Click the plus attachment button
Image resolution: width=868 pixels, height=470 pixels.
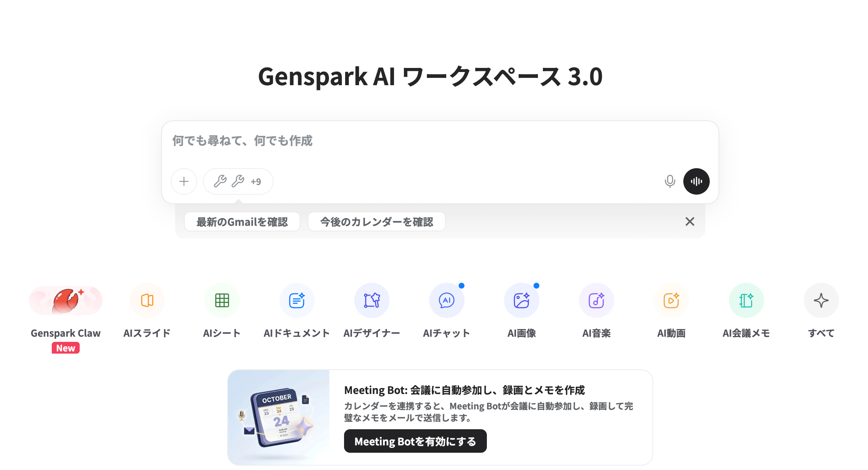tap(184, 181)
